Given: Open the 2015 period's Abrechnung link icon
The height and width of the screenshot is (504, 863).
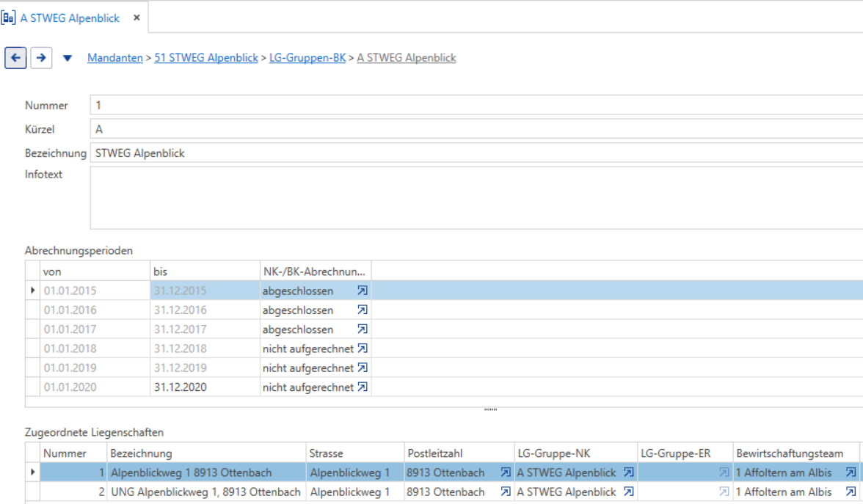Looking at the screenshot, I should tap(363, 291).
